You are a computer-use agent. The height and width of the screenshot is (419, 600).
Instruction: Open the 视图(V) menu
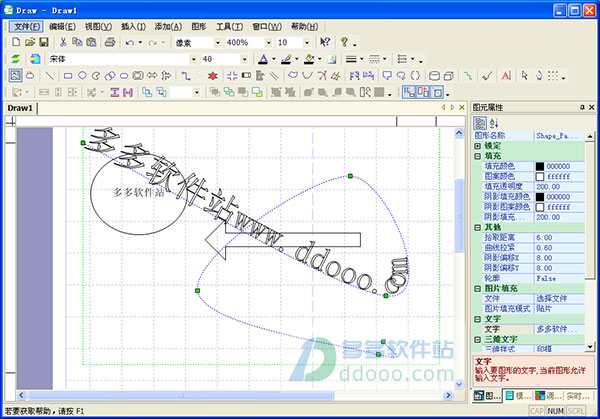point(98,26)
